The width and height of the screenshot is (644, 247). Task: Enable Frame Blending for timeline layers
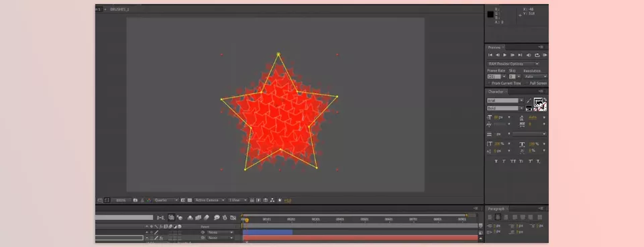(x=199, y=217)
